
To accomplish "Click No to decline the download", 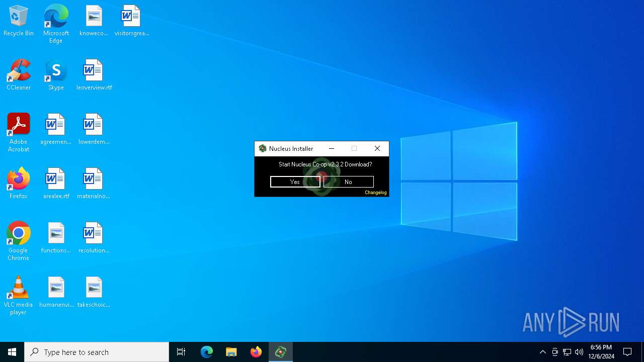I will point(348,182).
